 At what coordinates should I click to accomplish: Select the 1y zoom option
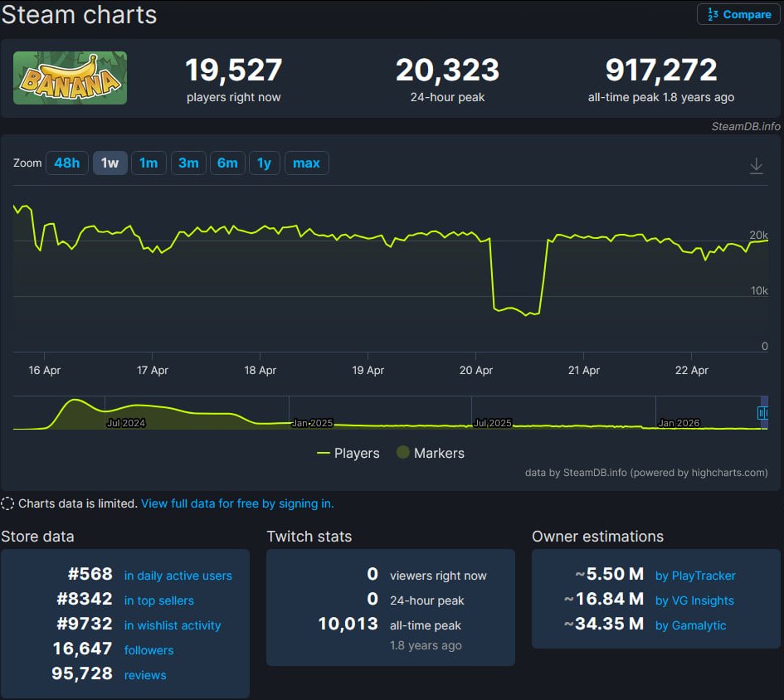(264, 163)
